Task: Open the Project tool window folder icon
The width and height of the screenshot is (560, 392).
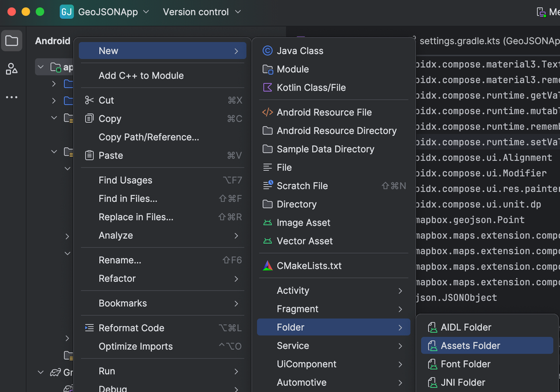Action: [x=12, y=41]
